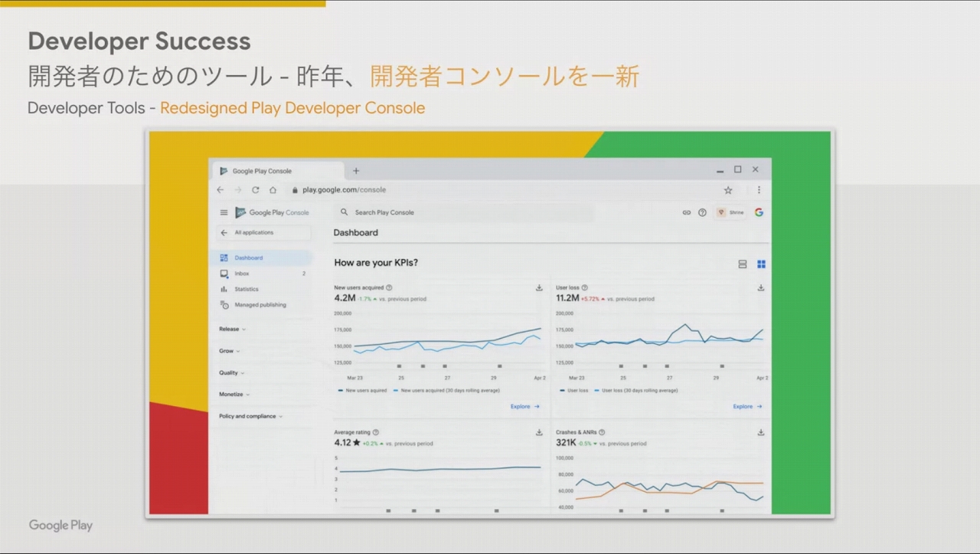Screen dimensions: 980x554
Task: Show help for New users acquired
Action: click(x=389, y=288)
